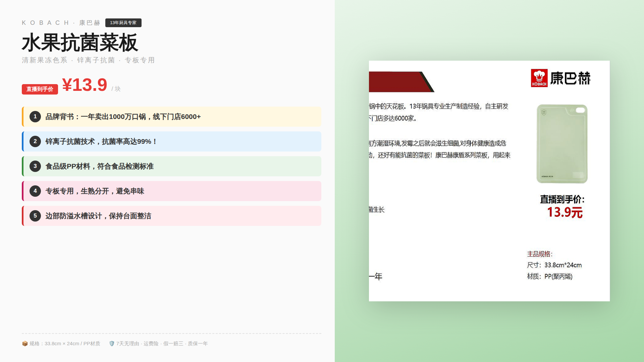Click the 主品规格: label in image
Screen dimensions: 644x362
[x=540, y=254]
